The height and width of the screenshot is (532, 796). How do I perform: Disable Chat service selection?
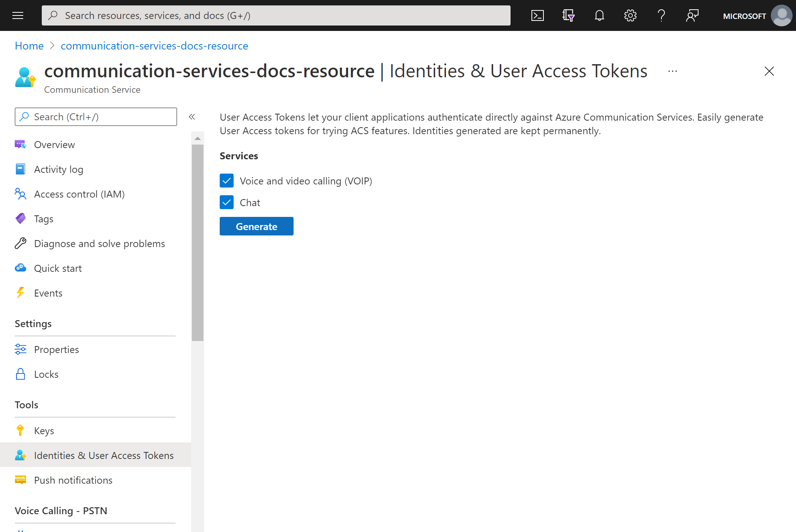[227, 203]
